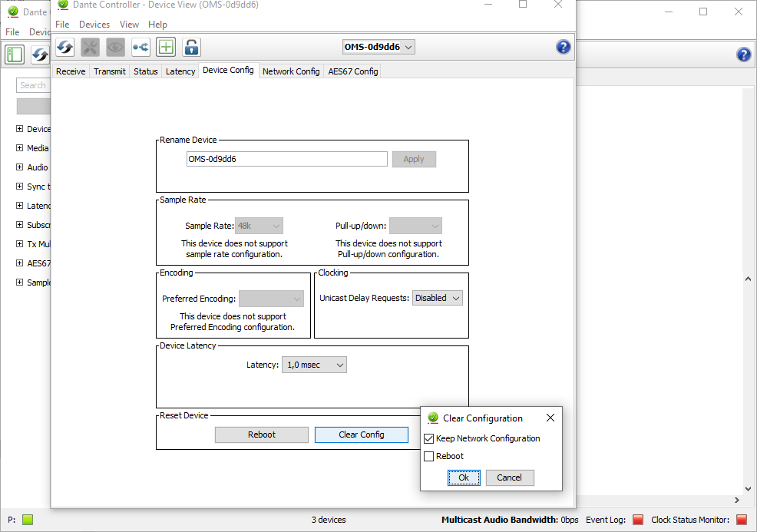Image resolution: width=757 pixels, height=532 pixels.
Task: Open Unicast Delay Requests dropdown
Action: tap(437, 298)
